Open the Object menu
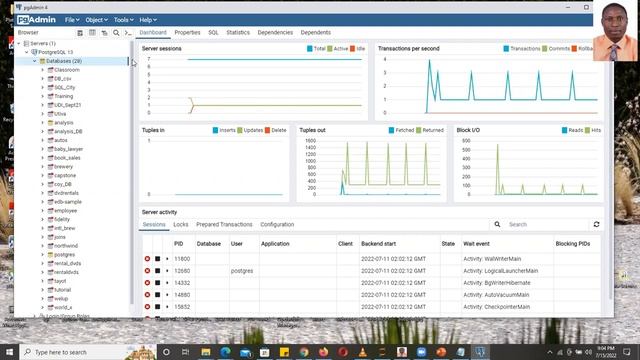The image size is (640, 360). pos(96,20)
